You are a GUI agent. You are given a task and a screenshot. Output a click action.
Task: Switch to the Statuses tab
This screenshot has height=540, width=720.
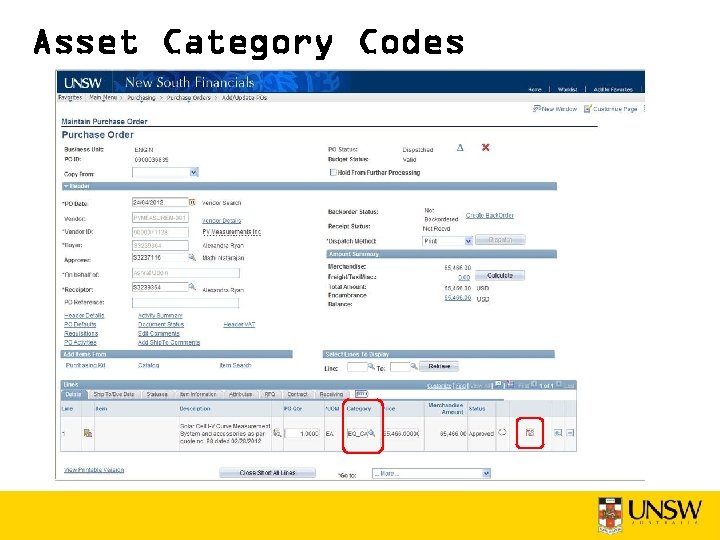[157, 394]
